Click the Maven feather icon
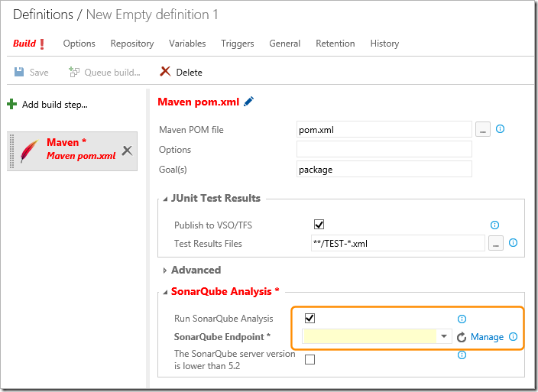Screen dimensions: 538x392 [x=29, y=151]
